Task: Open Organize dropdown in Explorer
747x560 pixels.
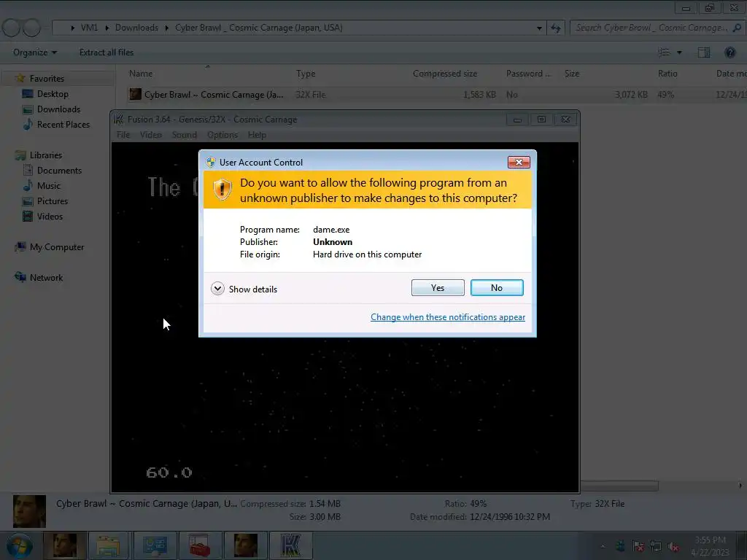Action: pos(35,52)
